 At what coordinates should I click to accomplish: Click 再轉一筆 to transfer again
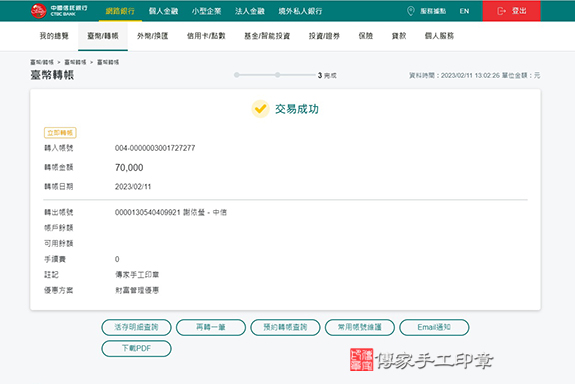211,327
